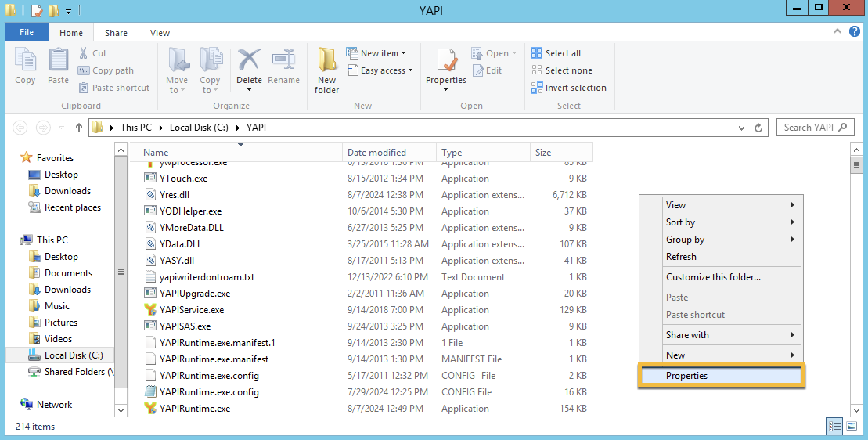Open the Easy access dropdown

[x=380, y=70]
